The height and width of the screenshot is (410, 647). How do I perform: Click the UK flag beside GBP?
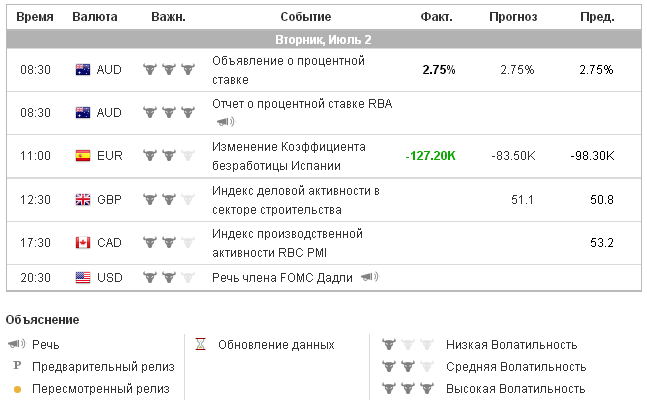tap(83, 200)
